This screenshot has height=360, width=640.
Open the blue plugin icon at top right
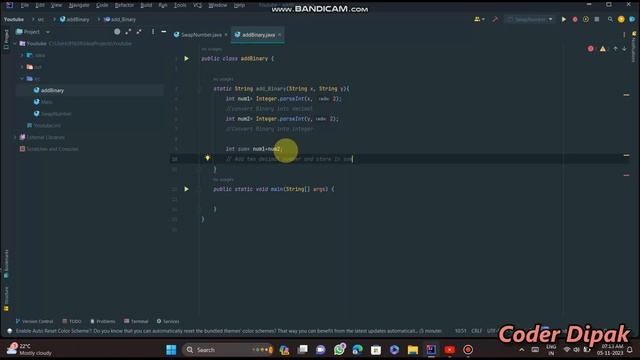pyautogui.click(x=632, y=19)
